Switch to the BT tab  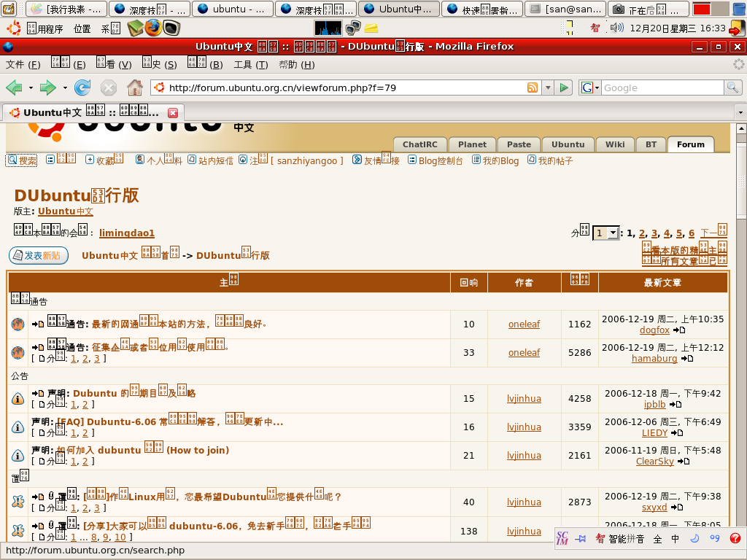point(651,144)
